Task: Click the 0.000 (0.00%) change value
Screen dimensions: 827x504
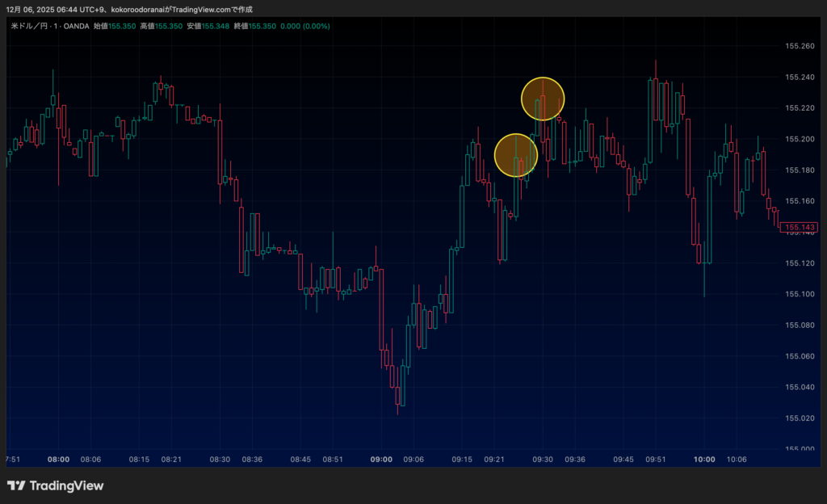Action: (x=305, y=26)
